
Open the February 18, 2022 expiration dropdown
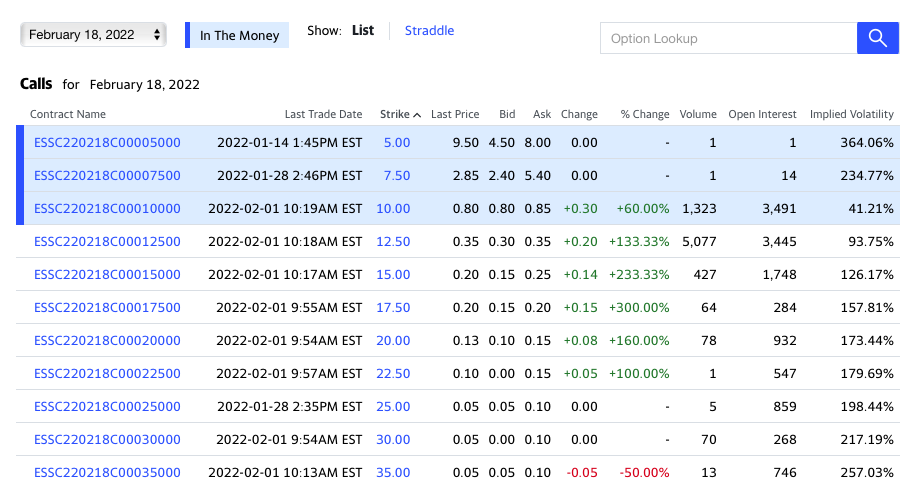(93, 35)
